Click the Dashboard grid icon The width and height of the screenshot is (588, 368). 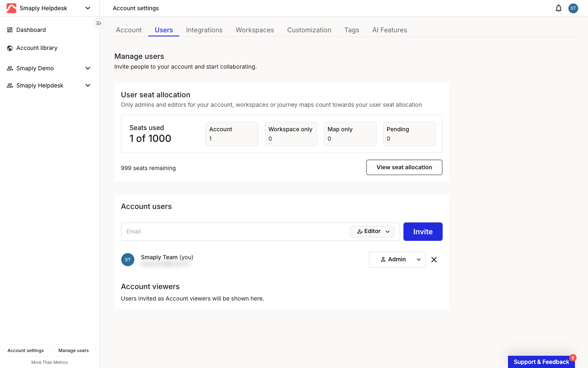10,30
